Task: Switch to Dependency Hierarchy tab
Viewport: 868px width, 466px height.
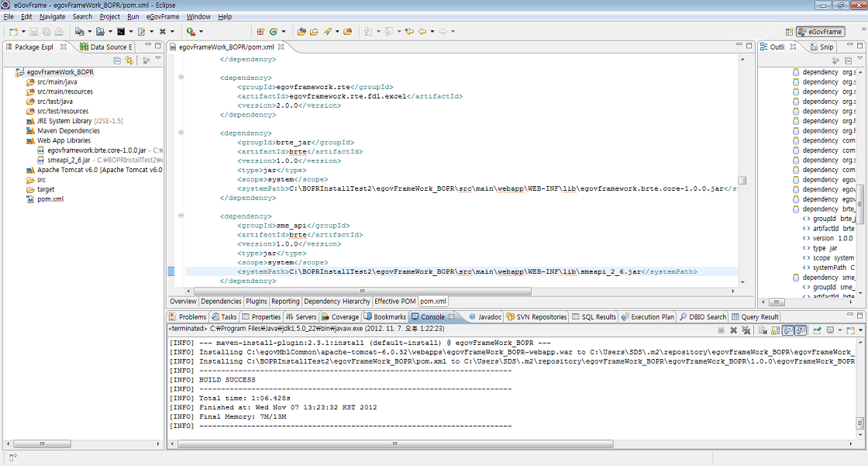Action: [x=336, y=301]
